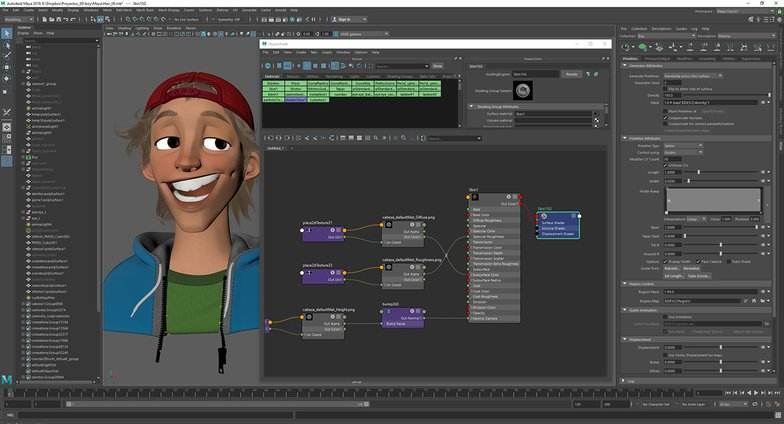The height and width of the screenshot is (424, 784).
Task: Jump to end of playback range
Action: 776,393
